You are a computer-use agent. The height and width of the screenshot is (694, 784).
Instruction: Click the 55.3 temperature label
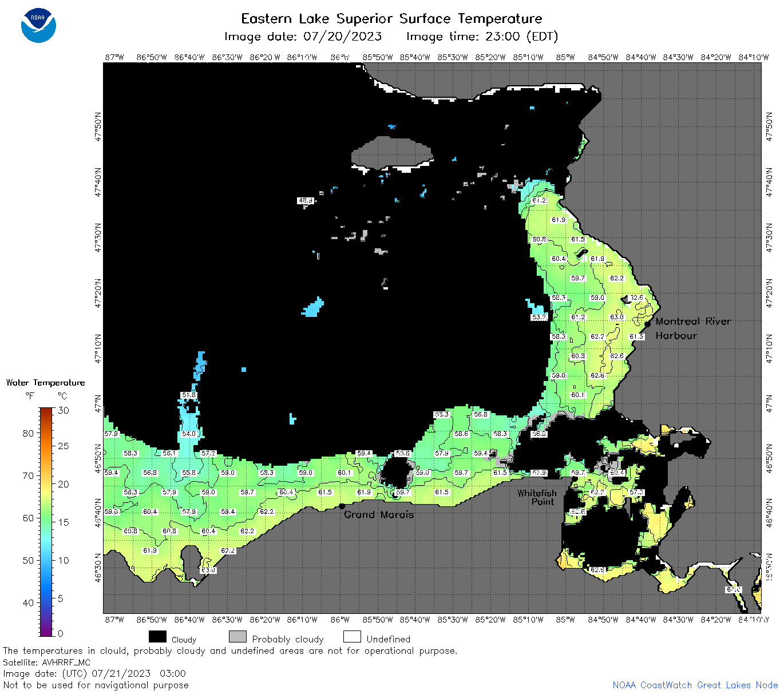[442, 414]
